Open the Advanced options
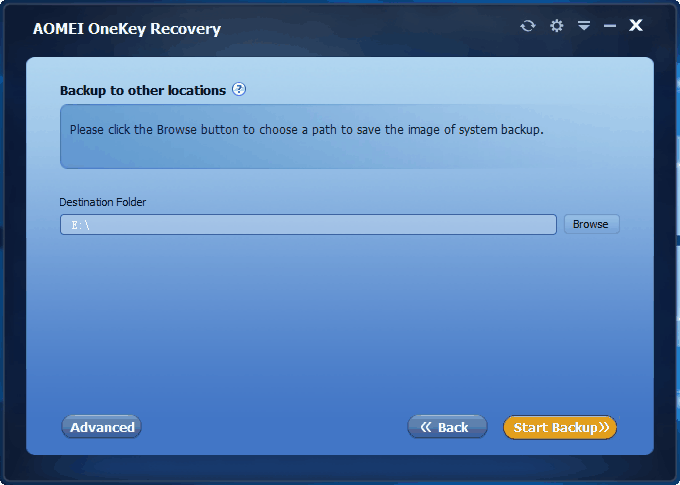This screenshot has height=485, width=680. pos(101,427)
